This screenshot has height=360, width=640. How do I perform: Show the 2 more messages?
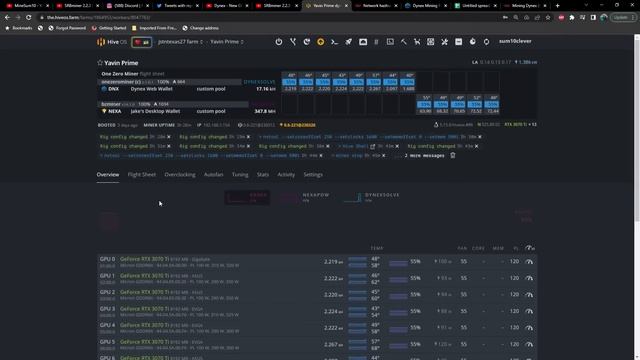[424, 156]
